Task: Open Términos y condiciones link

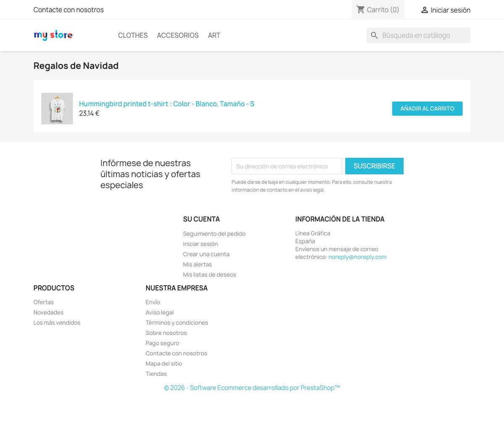Action: [x=177, y=323]
